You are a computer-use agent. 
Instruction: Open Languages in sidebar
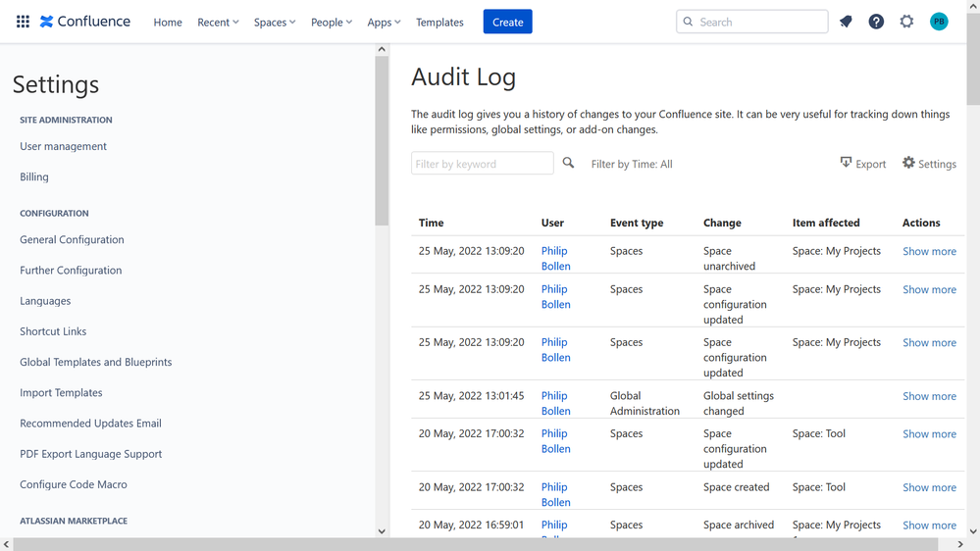tap(45, 300)
